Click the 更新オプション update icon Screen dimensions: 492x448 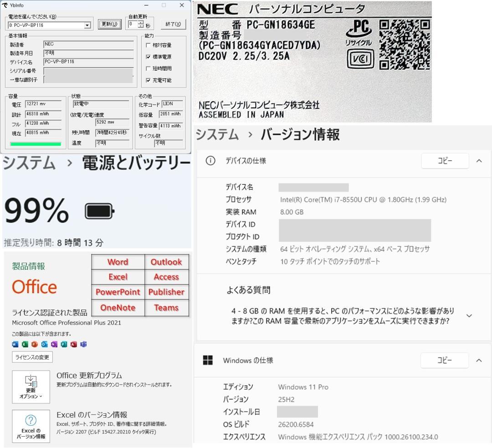point(30,382)
